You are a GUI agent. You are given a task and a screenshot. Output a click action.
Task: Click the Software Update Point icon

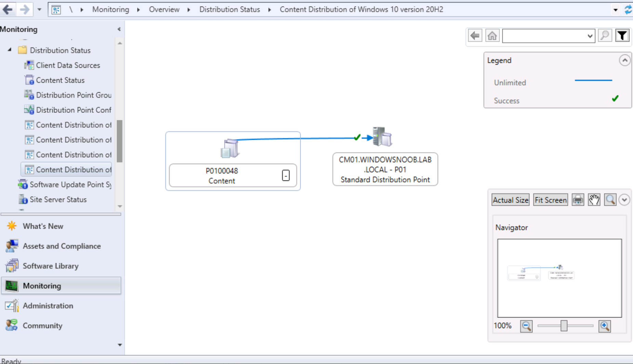[23, 184]
